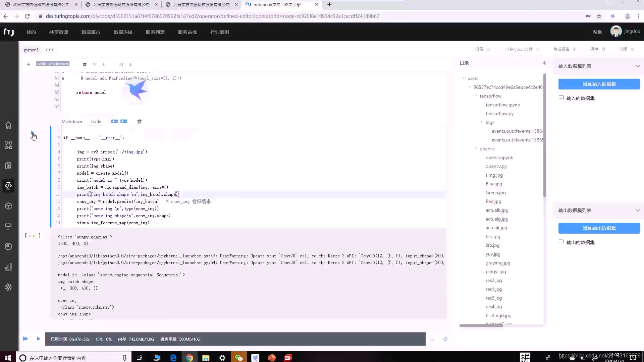Switch the cell type to Markdown
The height and width of the screenshot is (362, 644).
click(71, 121)
